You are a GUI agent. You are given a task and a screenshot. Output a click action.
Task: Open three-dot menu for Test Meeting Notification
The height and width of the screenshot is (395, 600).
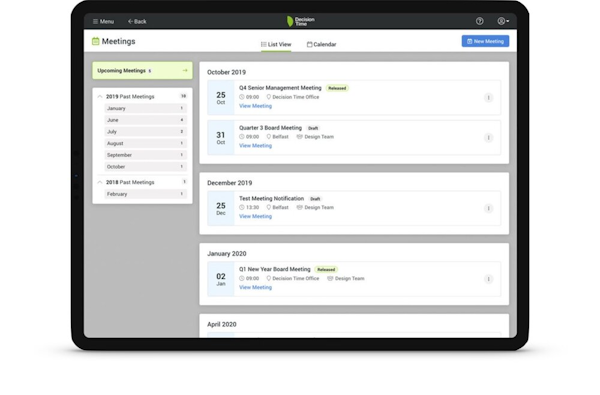pos(488,208)
